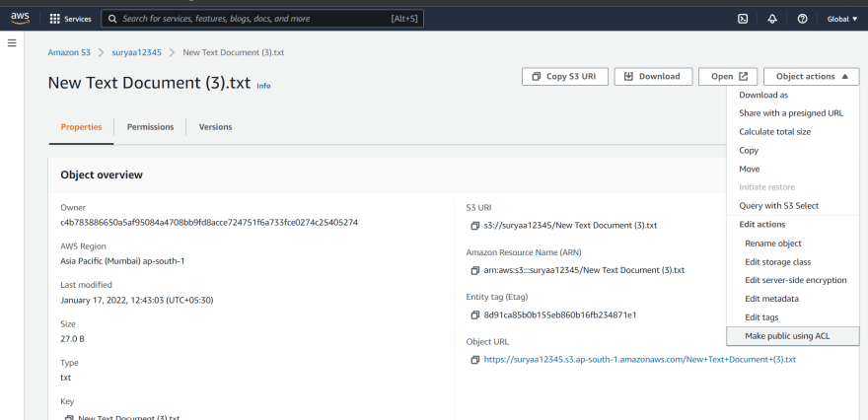Focus the AWS services search field

[x=262, y=19]
